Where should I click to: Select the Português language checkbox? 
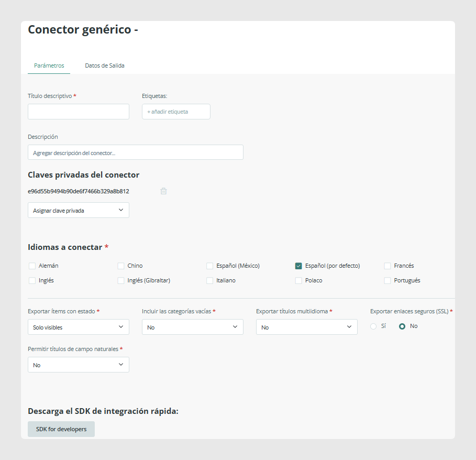click(388, 280)
